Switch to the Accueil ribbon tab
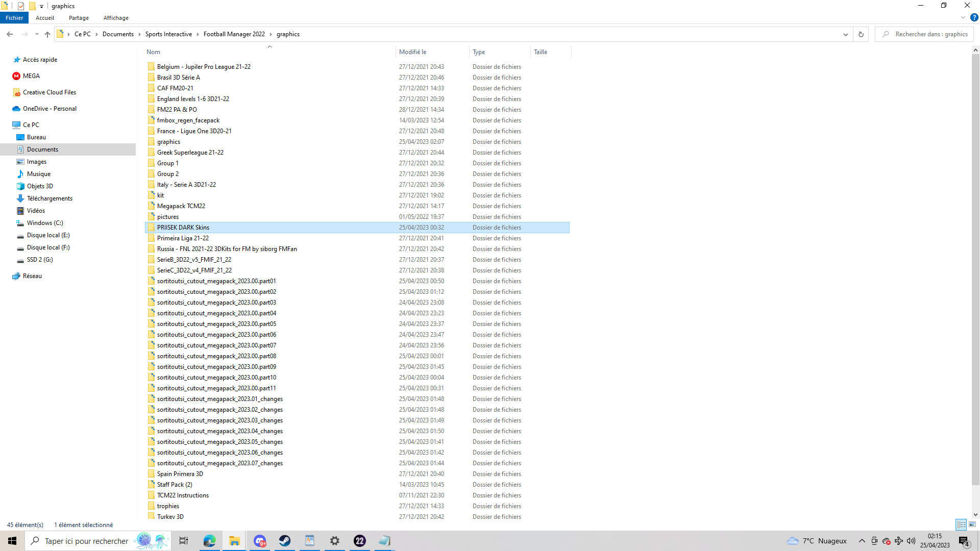Viewport: 980px width, 551px height. point(45,18)
